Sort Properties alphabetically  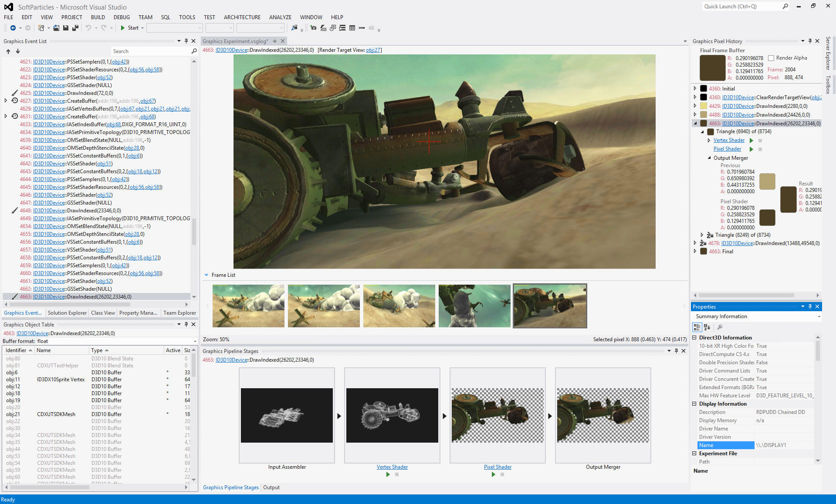pos(707,327)
